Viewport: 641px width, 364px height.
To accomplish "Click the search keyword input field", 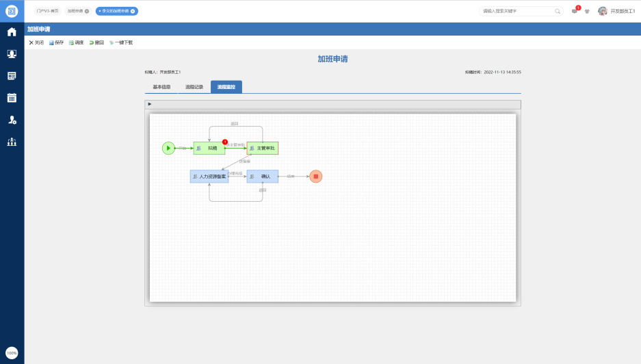I will [516, 11].
